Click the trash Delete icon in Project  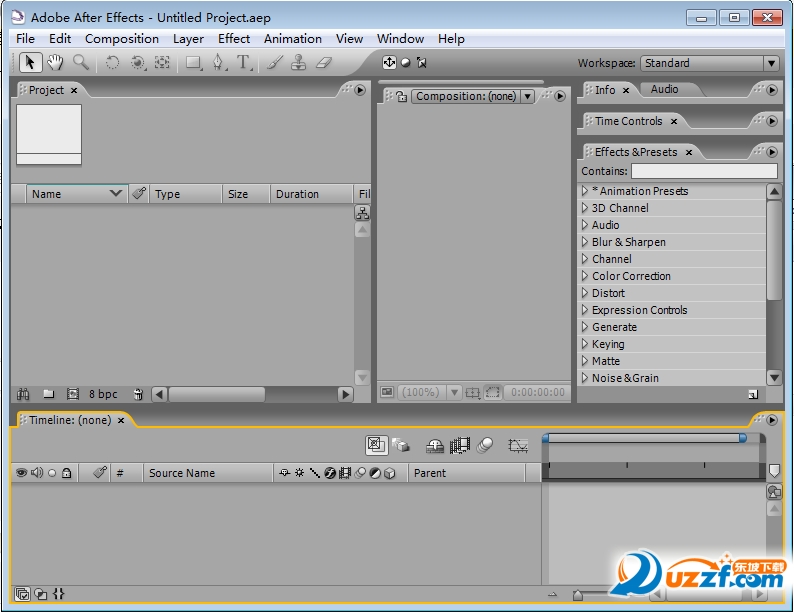[x=138, y=394]
